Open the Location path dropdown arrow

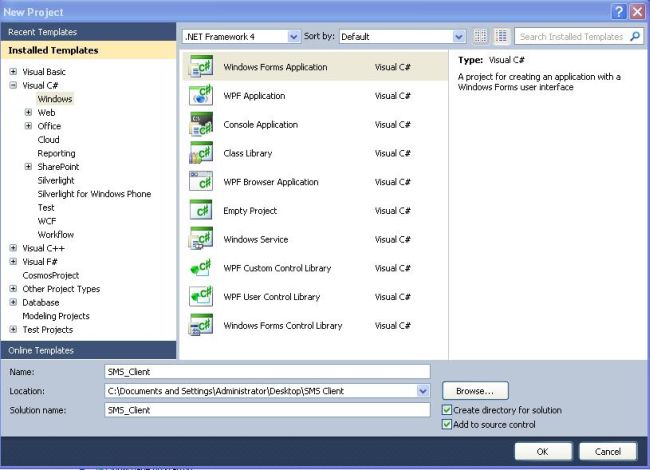point(423,391)
